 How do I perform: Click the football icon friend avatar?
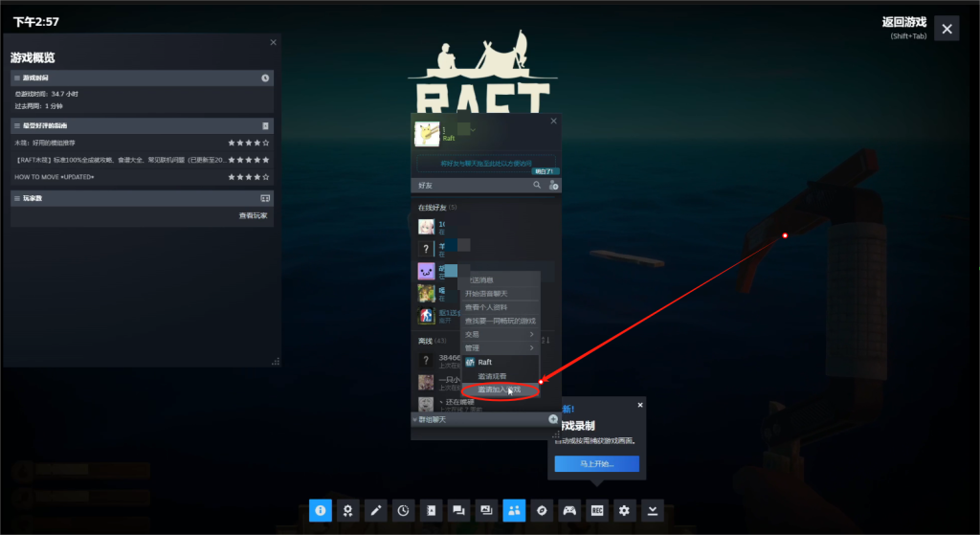tap(426, 316)
